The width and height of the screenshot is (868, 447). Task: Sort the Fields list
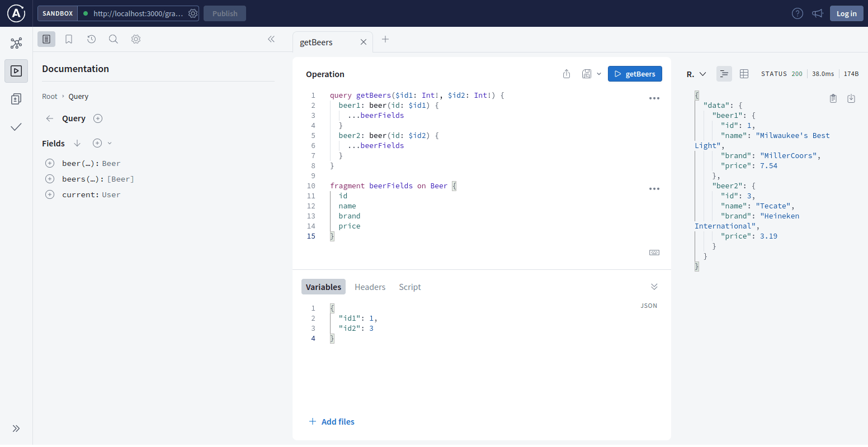[77, 144]
